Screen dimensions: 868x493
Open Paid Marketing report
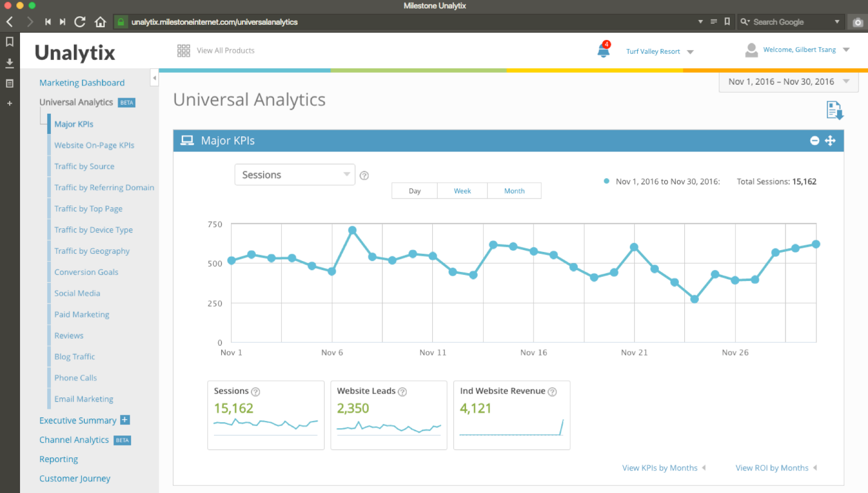tap(82, 315)
